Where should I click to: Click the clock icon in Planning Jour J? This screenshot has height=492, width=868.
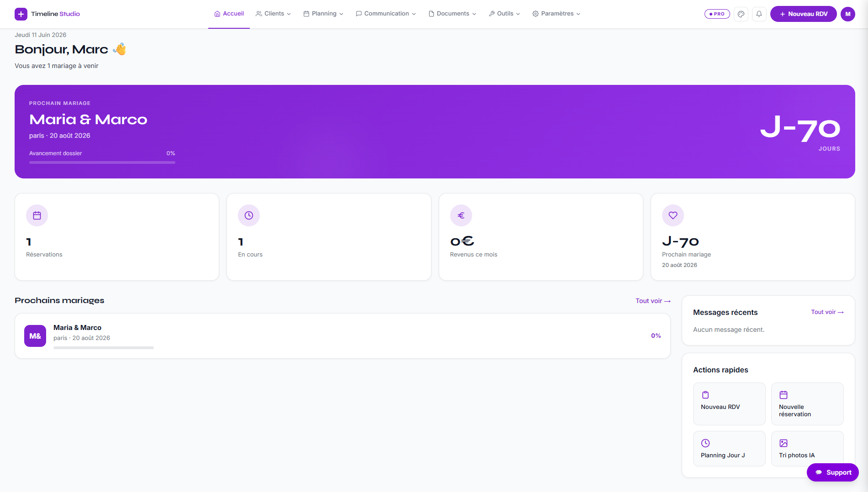(x=705, y=443)
